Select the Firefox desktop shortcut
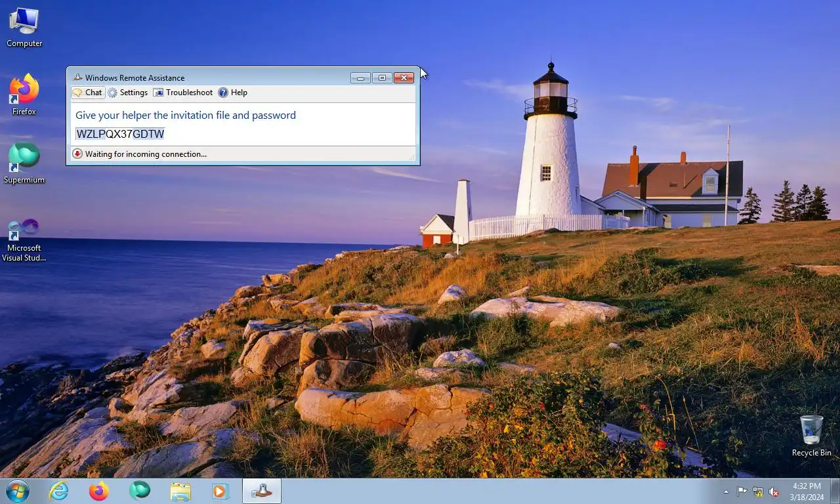This screenshot has width=840, height=504. (24, 94)
